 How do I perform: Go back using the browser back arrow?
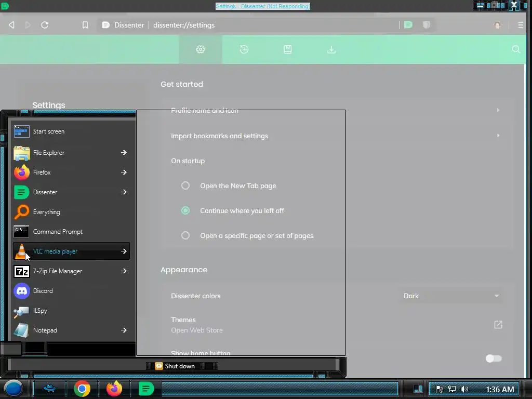(11, 25)
